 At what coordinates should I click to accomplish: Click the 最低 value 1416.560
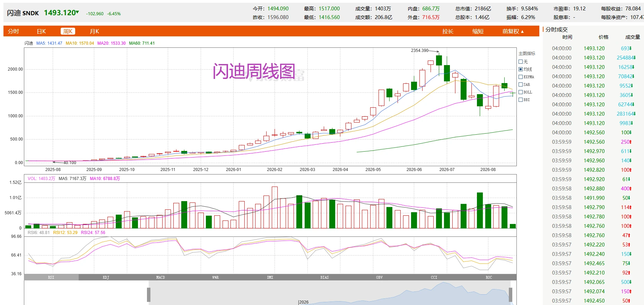tap(329, 17)
